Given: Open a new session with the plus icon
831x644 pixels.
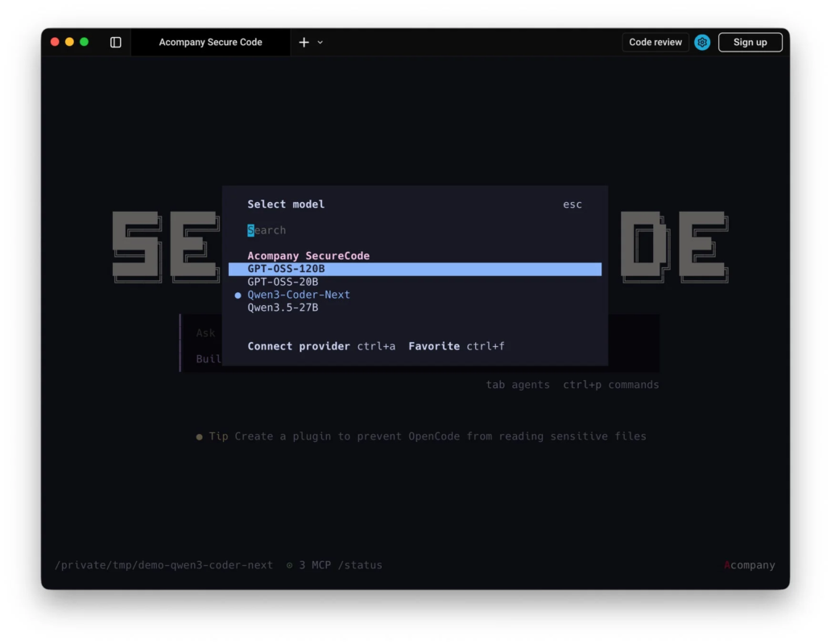Looking at the screenshot, I should tap(302, 42).
